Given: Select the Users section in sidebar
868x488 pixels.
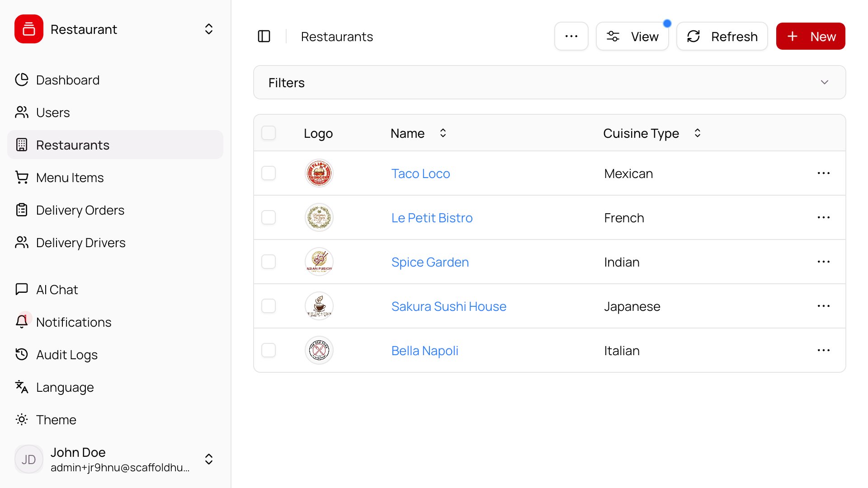Looking at the screenshot, I should [x=53, y=113].
